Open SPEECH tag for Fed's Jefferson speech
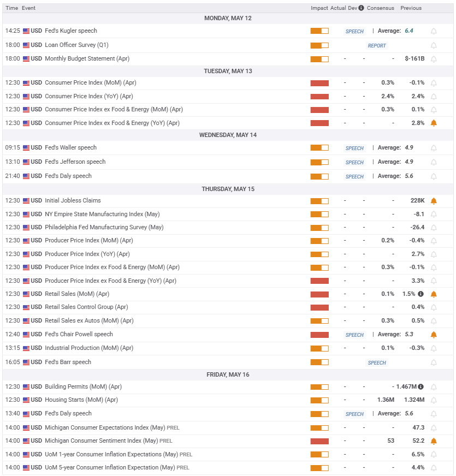The width and height of the screenshot is (456, 476). pos(354,163)
